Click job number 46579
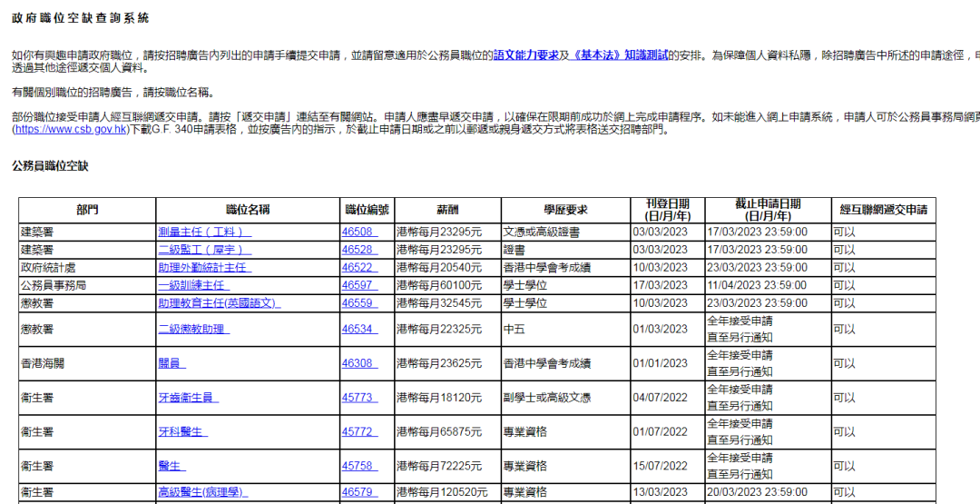The height and width of the screenshot is (504, 980). coord(358,492)
